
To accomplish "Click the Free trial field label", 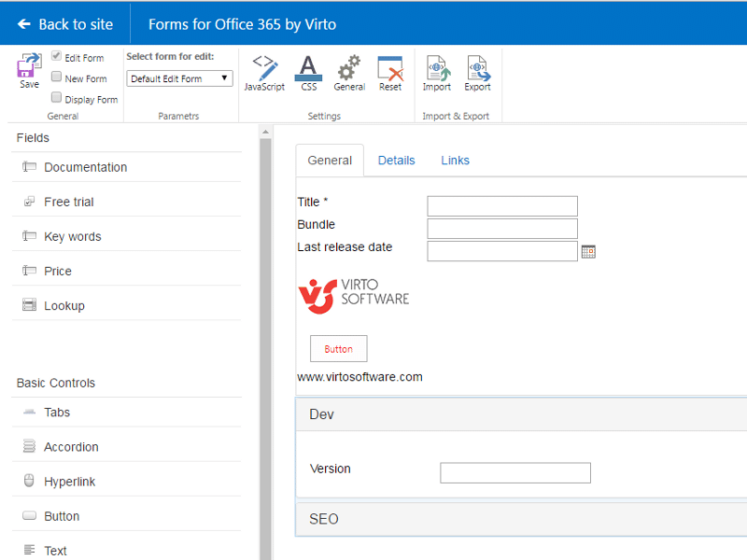I will 69,202.
